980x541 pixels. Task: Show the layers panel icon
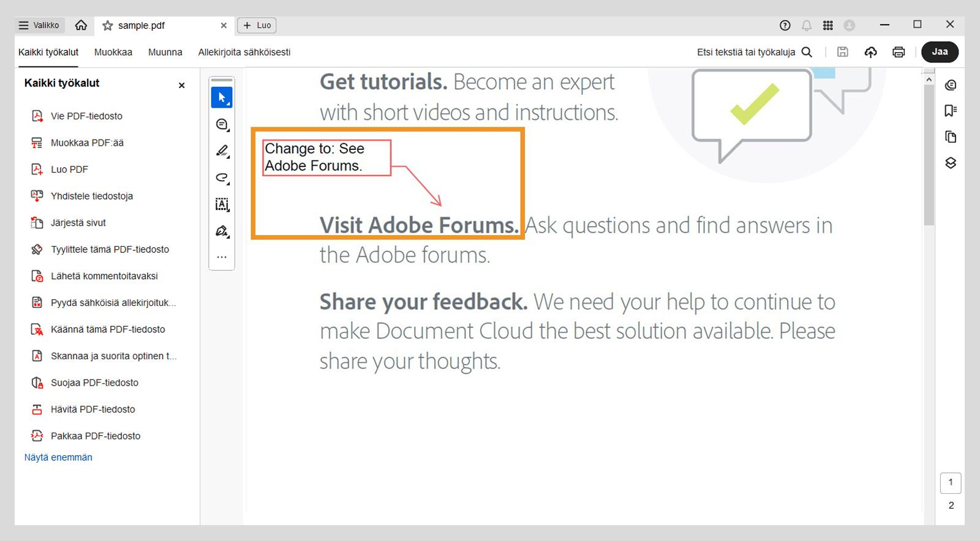(x=951, y=163)
